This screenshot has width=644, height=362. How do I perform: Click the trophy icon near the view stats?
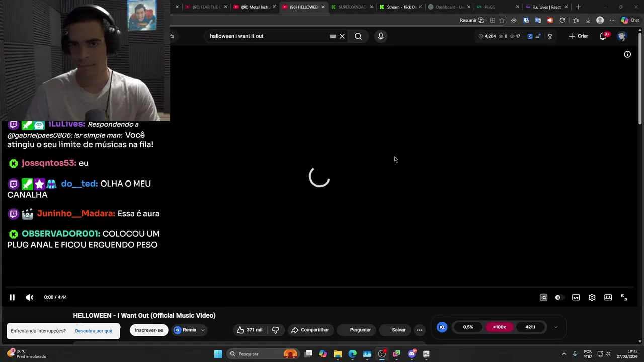point(550,36)
